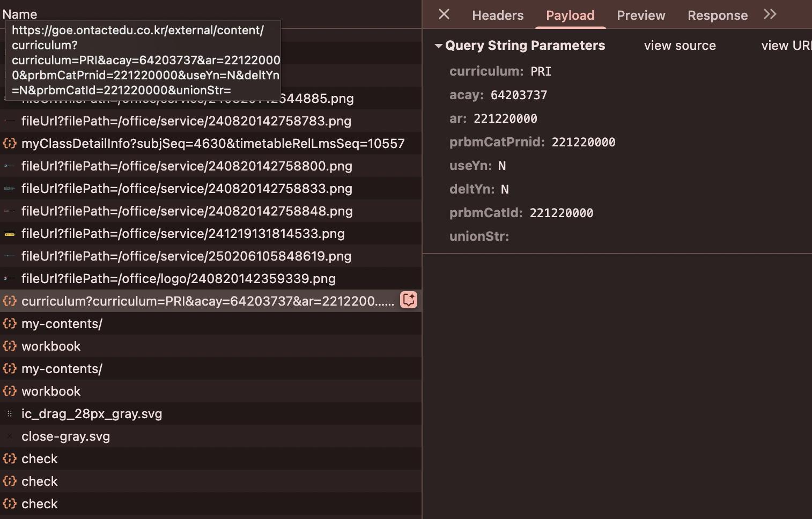812x519 pixels.
Task: Click the image thumbnail for 241219131814533.png
Action: tap(10, 234)
